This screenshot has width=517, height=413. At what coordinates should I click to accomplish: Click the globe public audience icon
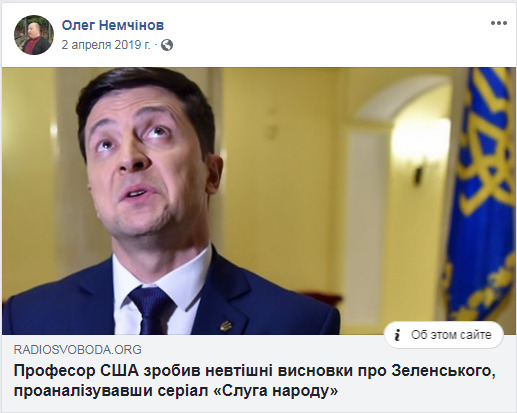(167, 45)
